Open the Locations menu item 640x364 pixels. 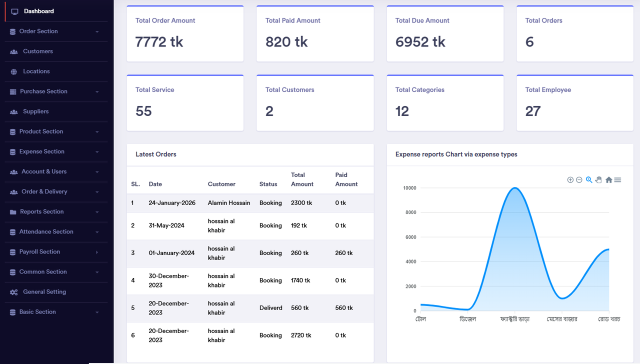[56, 71]
